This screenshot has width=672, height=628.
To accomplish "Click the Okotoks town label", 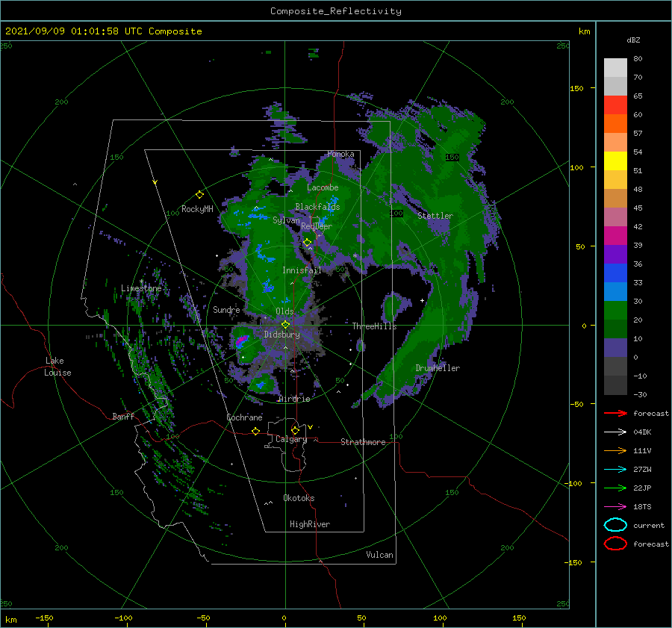I will click(299, 498).
